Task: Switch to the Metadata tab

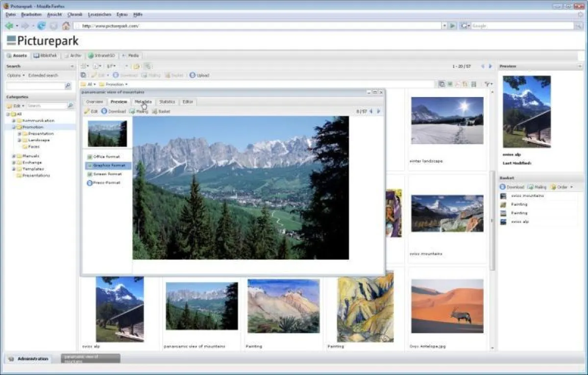Action: (x=143, y=101)
